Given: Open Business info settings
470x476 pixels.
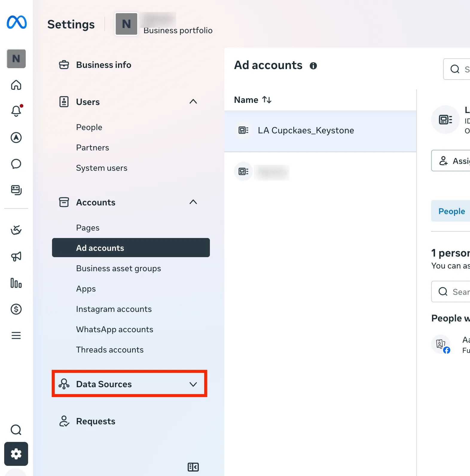Looking at the screenshot, I should 103,65.
